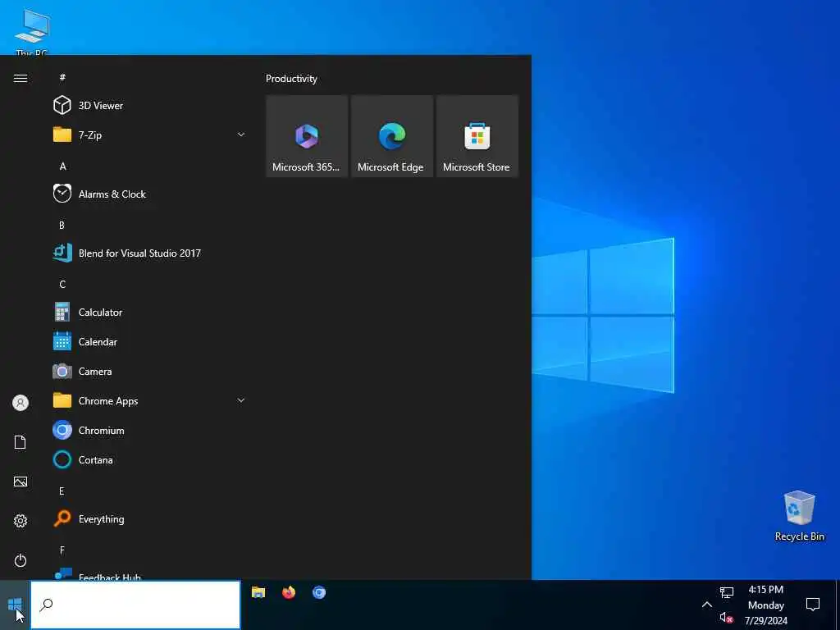The width and height of the screenshot is (840, 630).
Task: Click the 'C' letter group header
Action: pos(62,284)
